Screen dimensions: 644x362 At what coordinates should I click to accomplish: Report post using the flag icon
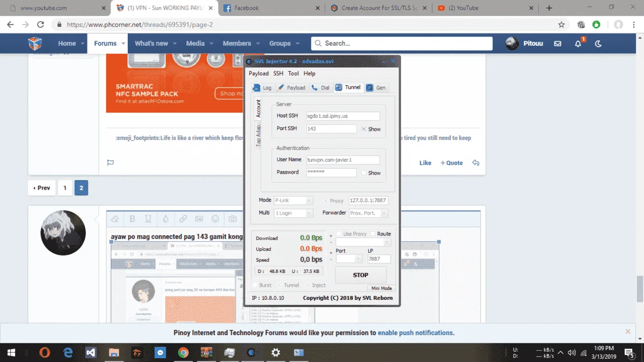(x=110, y=163)
